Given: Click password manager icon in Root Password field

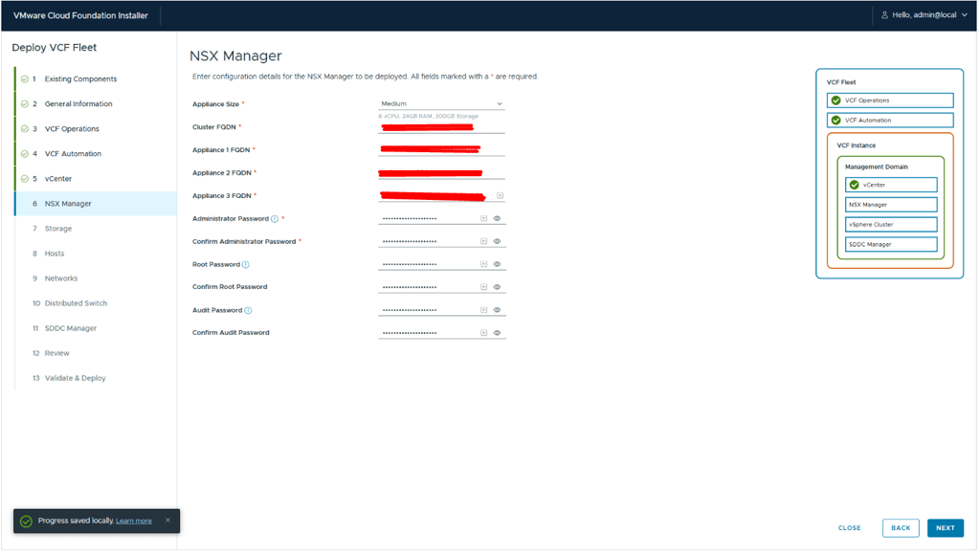Looking at the screenshot, I should click(x=484, y=265).
